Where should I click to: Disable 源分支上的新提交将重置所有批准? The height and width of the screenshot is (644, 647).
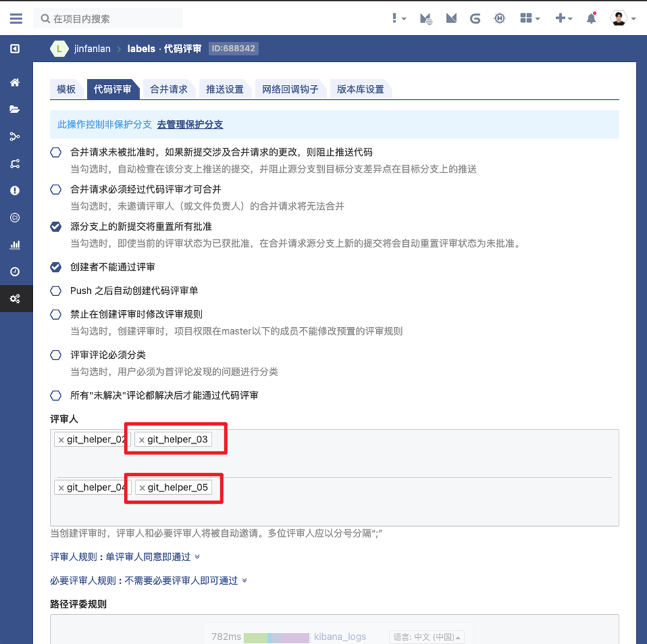56,227
